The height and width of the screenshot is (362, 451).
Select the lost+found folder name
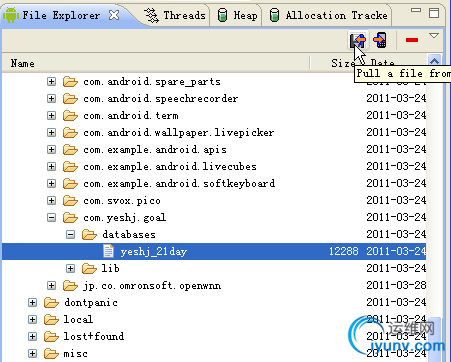click(94, 336)
